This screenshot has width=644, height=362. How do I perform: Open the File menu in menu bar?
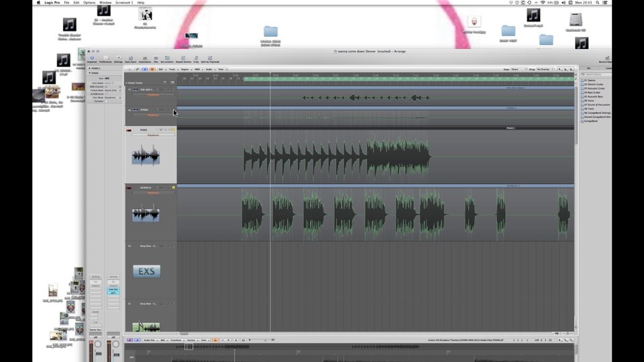click(x=66, y=3)
